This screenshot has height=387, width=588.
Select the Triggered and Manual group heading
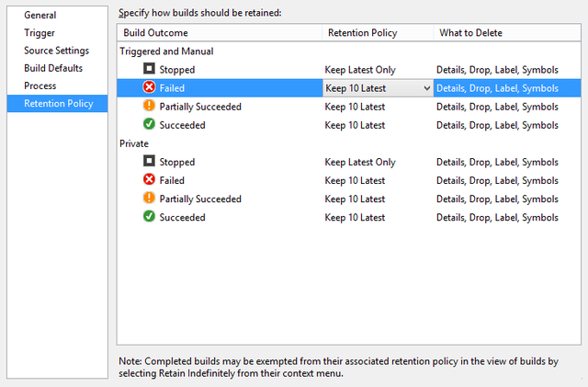pyautogui.click(x=166, y=51)
